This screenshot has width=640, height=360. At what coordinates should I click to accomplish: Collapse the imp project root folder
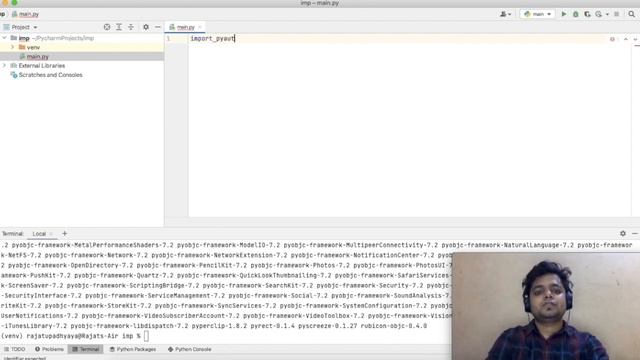pos(4,38)
